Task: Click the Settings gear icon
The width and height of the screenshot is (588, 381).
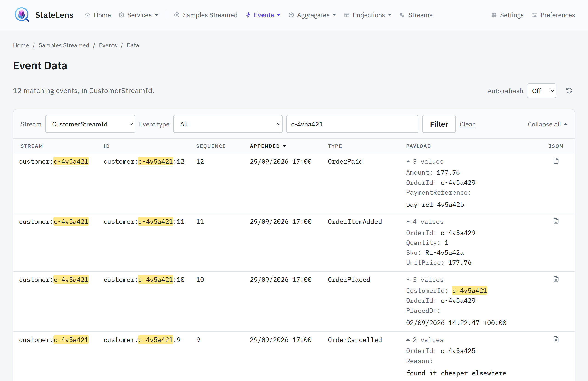Action: [x=494, y=15]
